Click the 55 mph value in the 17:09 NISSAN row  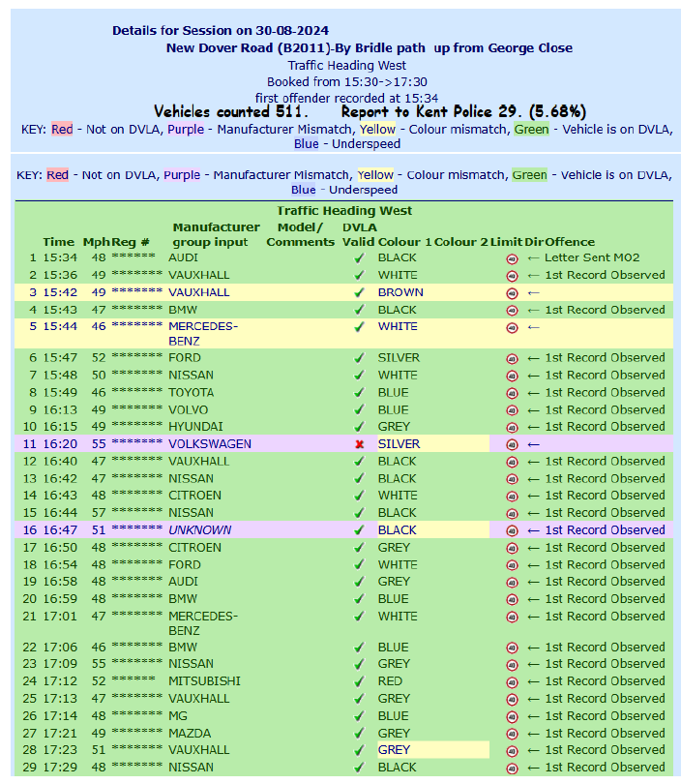99,664
